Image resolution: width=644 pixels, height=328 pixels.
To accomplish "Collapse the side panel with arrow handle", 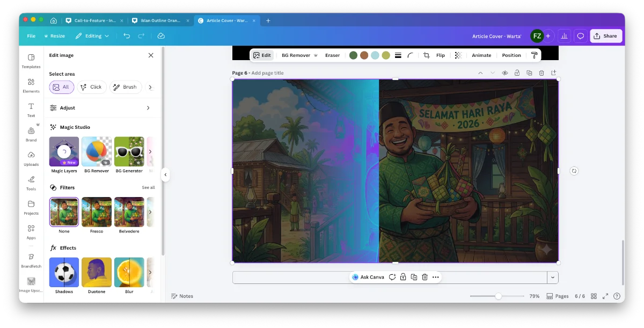I will [165, 174].
